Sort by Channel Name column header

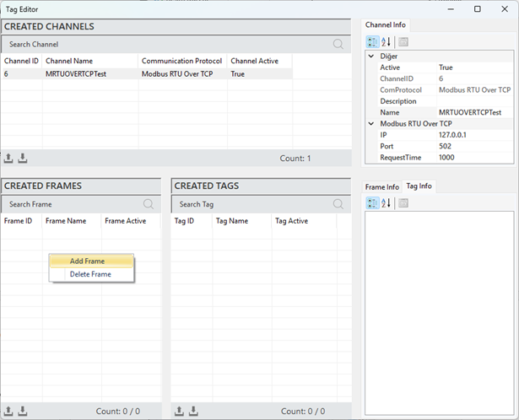[89, 61]
